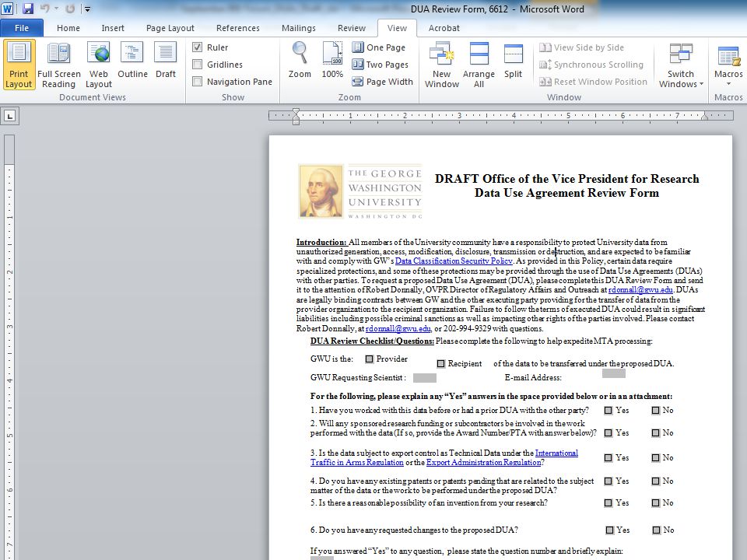This screenshot has width=747, height=560.
Task: Open Data Classification Security Policy link
Action: pos(454,261)
